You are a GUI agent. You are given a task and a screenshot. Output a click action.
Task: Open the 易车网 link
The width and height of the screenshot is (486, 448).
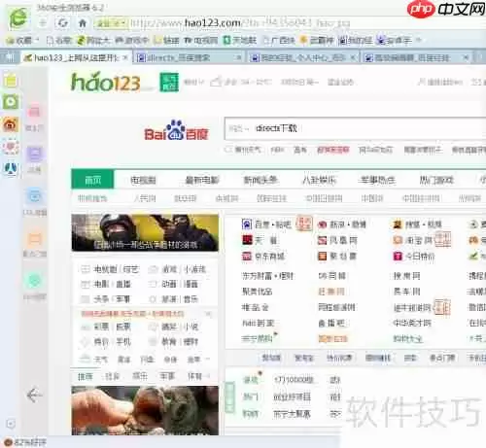[406, 292]
